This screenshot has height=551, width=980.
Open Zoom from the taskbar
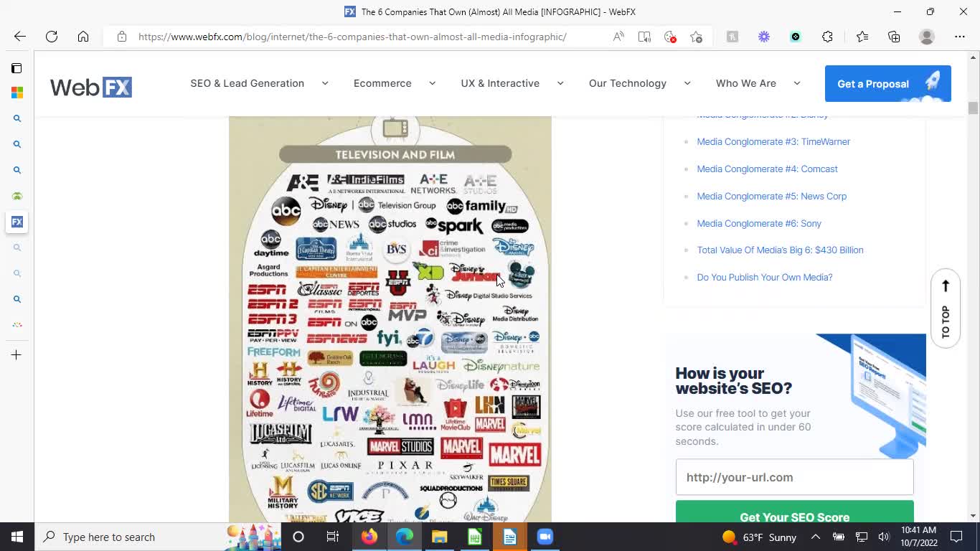point(545,537)
